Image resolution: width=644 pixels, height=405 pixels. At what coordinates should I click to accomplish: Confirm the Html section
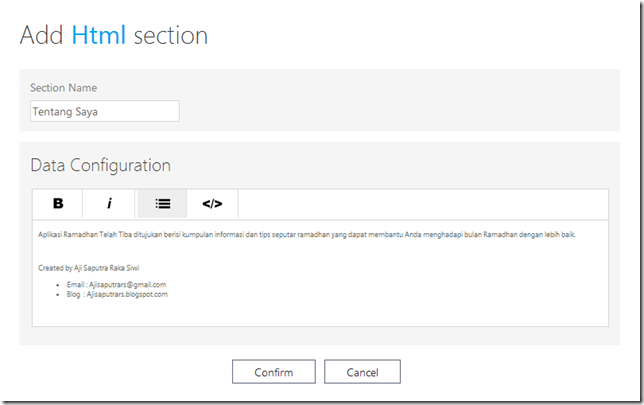point(274,372)
